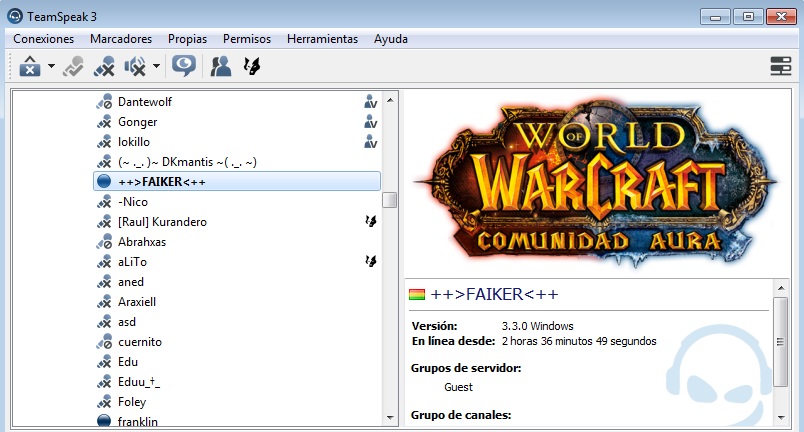Open the disconnect button dropdown arrow
804x432 pixels.
51,66
